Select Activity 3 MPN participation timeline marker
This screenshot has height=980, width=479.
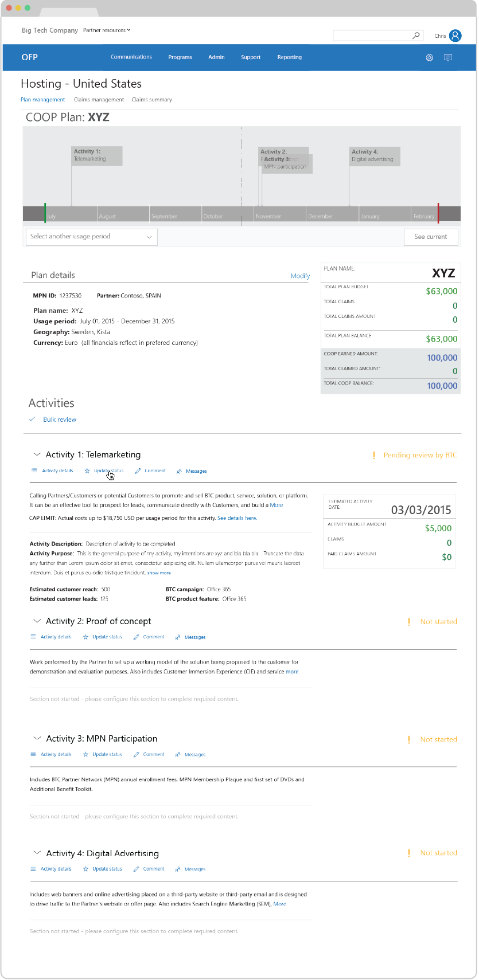287,163
